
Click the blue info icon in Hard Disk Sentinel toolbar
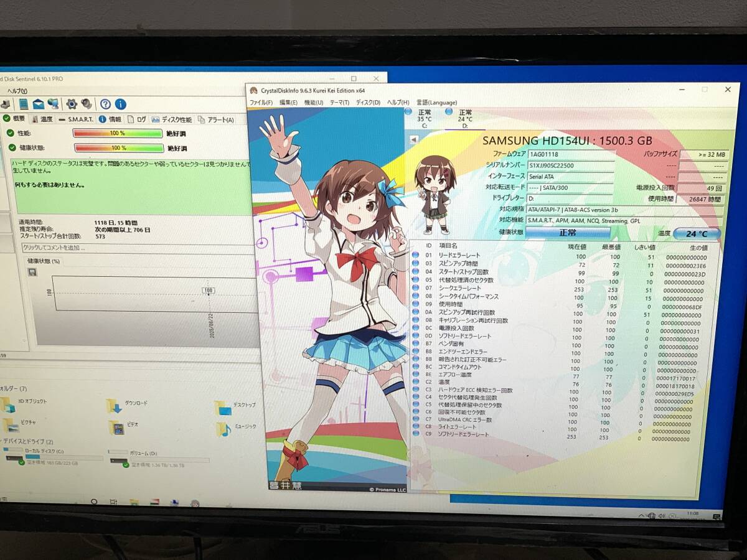click(x=121, y=104)
